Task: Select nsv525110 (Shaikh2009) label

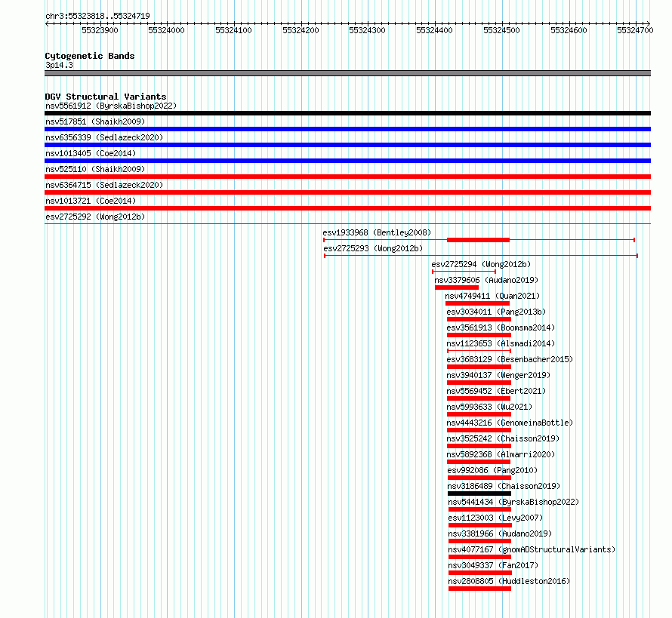Action: tap(95, 169)
